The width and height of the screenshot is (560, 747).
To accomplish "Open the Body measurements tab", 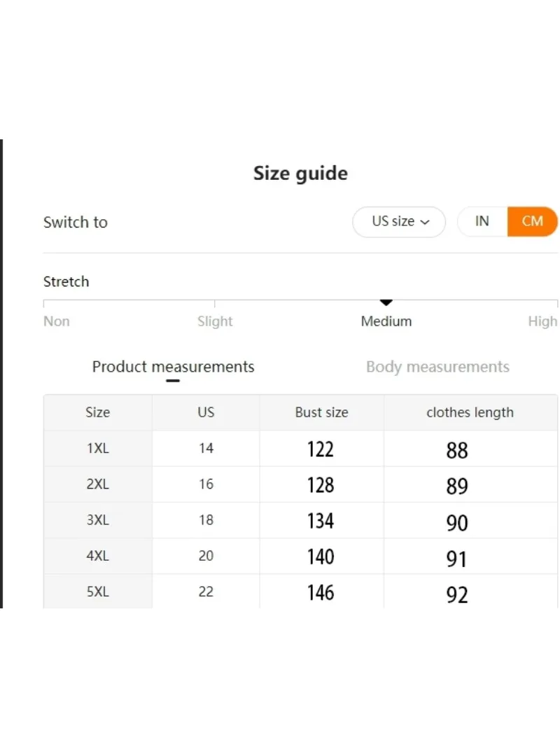I will pyautogui.click(x=437, y=367).
